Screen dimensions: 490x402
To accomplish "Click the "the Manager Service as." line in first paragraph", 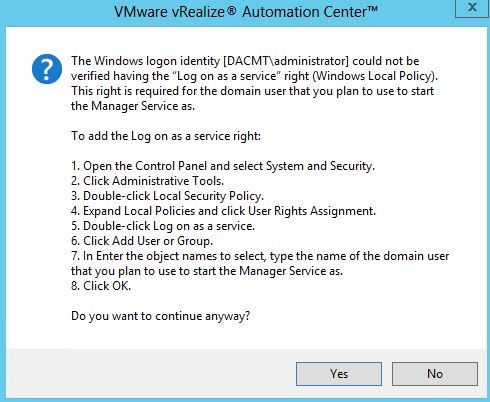I will 133,106.
